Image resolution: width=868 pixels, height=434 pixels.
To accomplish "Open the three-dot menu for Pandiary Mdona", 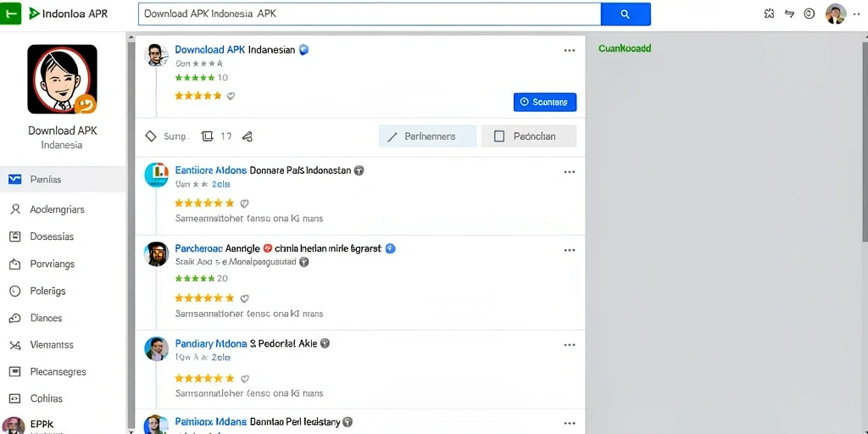I will pos(570,345).
